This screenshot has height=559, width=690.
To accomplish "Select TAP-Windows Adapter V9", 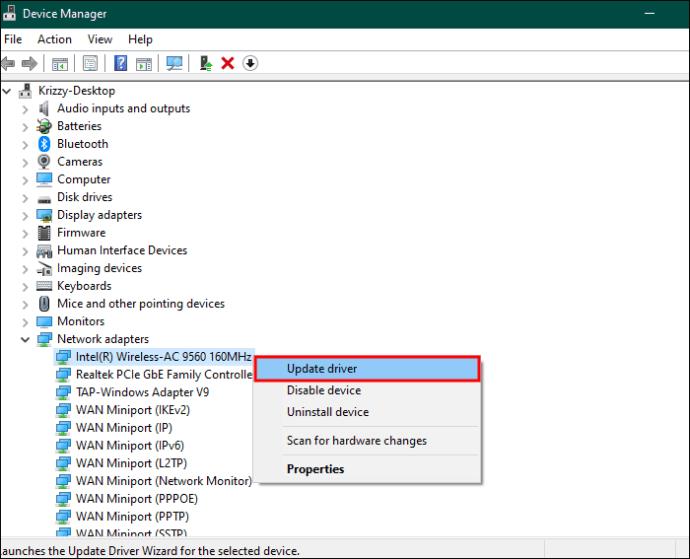I will point(142,392).
